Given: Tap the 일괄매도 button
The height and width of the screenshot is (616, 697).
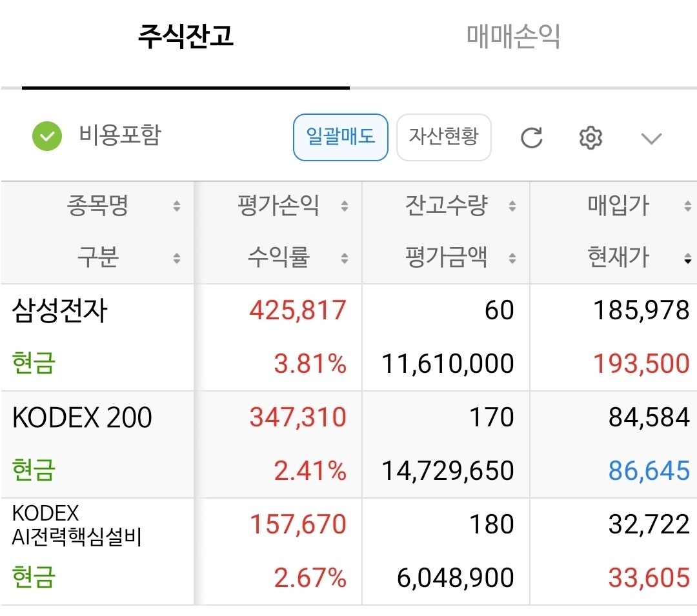Looking at the screenshot, I should [341, 137].
